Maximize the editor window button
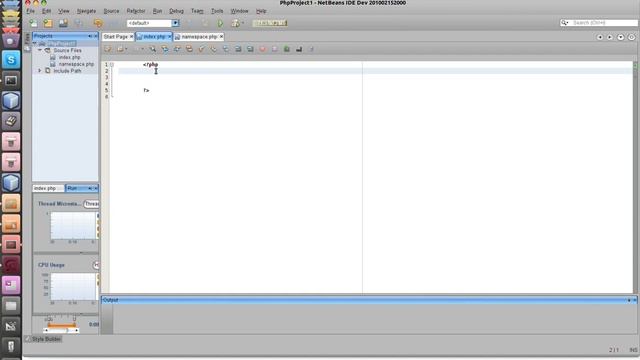Screen dimensions: 640x360 (631, 37)
